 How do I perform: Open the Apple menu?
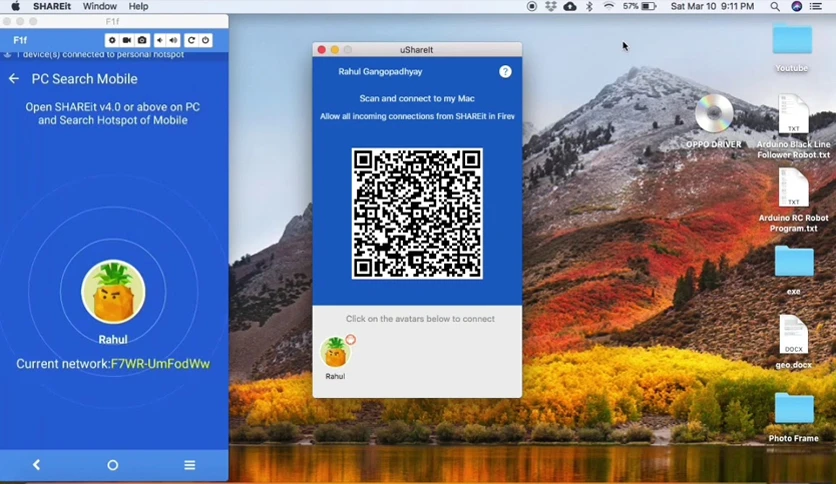pos(15,6)
